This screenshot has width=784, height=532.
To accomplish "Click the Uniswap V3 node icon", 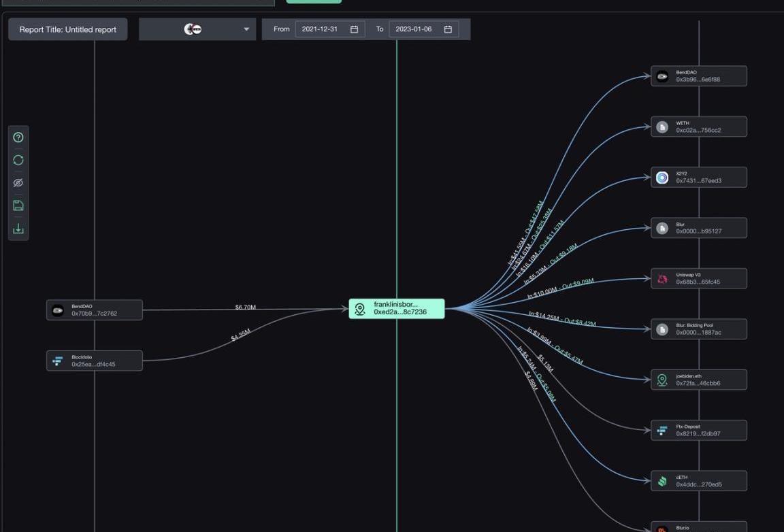I will [x=662, y=279].
